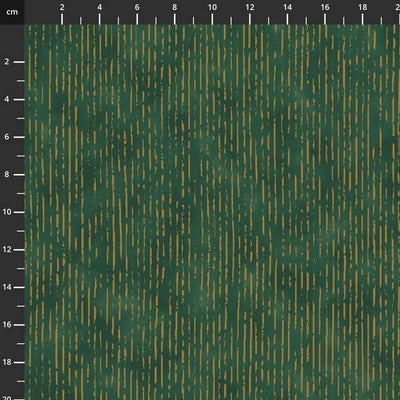The width and height of the screenshot is (400, 400).
Task: Click the green striped fabric swatch center
Action: pos(212,212)
